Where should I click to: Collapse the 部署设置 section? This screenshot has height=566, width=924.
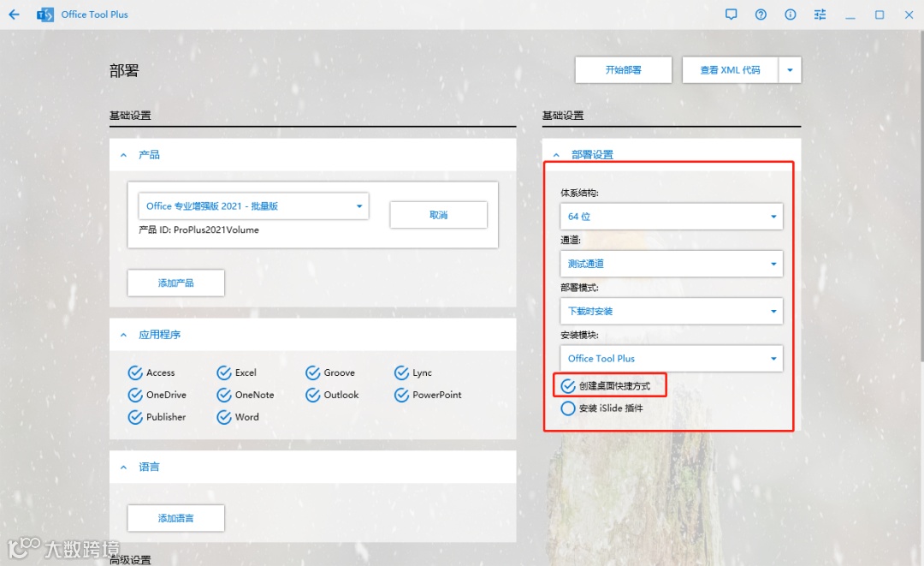tap(556, 155)
